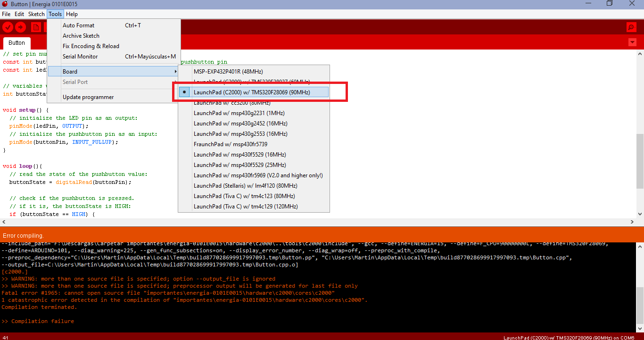Choose Auto Format from Tools menu
644x340 pixels.
pyautogui.click(x=114, y=25)
